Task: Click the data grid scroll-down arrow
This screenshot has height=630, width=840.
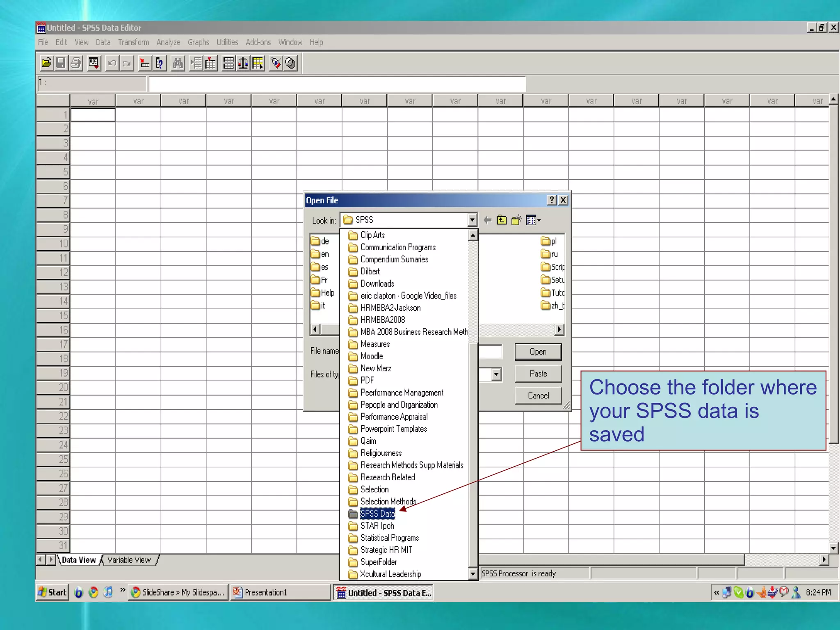Action: pyautogui.click(x=833, y=548)
